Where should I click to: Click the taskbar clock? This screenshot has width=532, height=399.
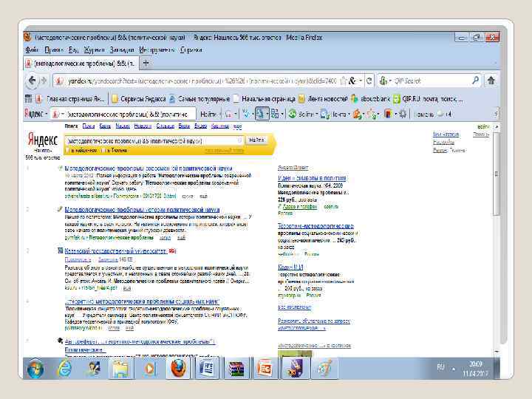475,369
